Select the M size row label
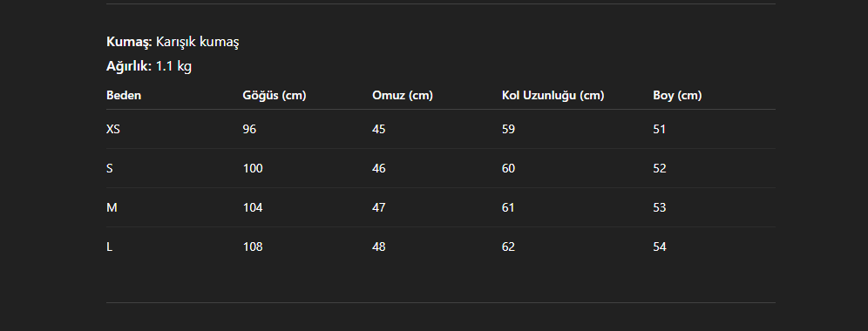Image resolution: width=868 pixels, height=331 pixels. 112,207
